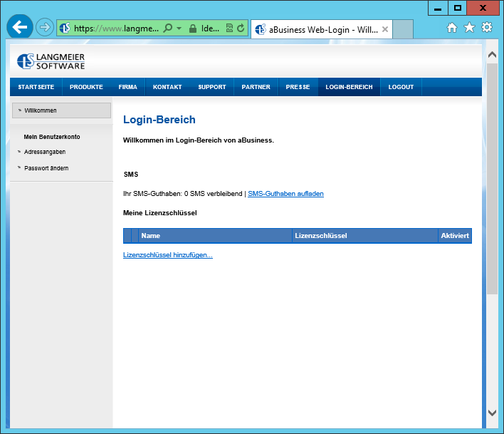Click the Name column header
The image size is (504, 434).
[215, 236]
